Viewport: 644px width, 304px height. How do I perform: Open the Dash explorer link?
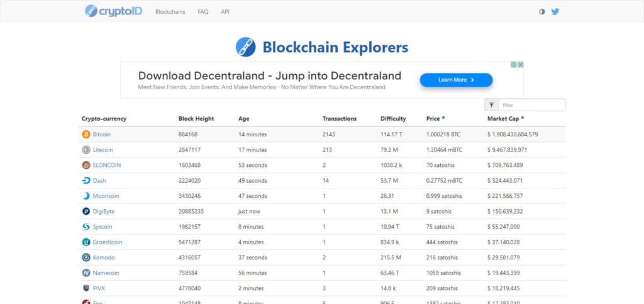point(99,180)
